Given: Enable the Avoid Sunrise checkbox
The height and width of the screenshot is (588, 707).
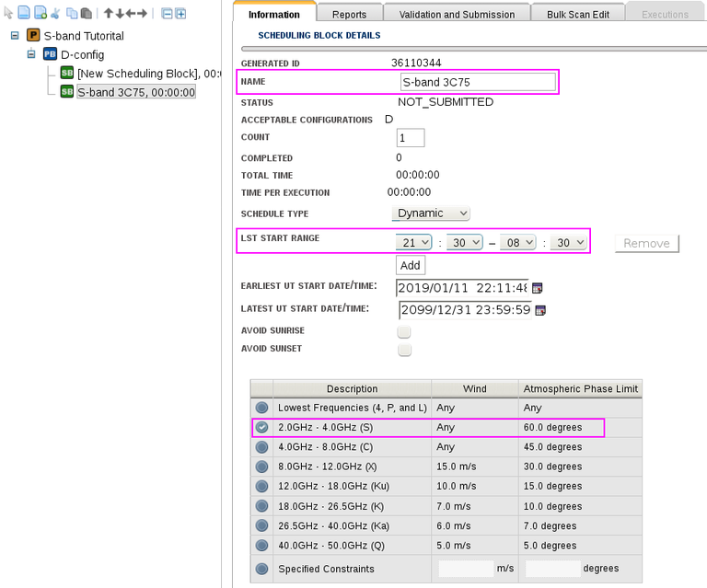Looking at the screenshot, I should [404, 331].
